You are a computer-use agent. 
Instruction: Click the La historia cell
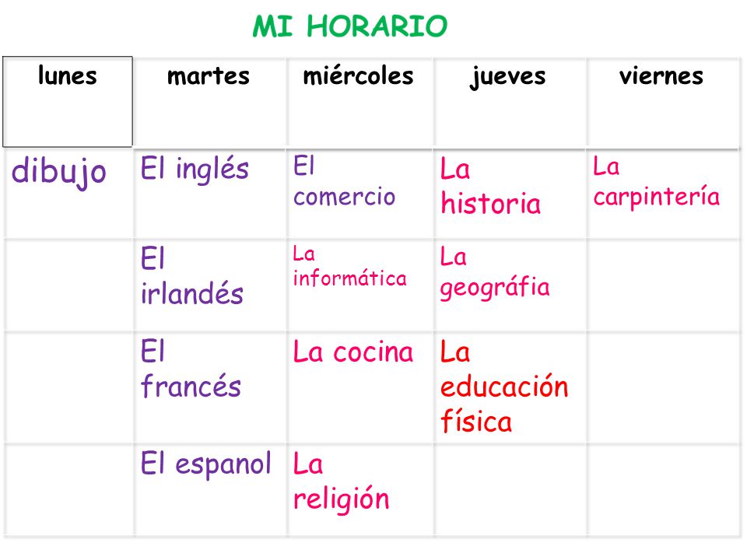tap(510, 194)
